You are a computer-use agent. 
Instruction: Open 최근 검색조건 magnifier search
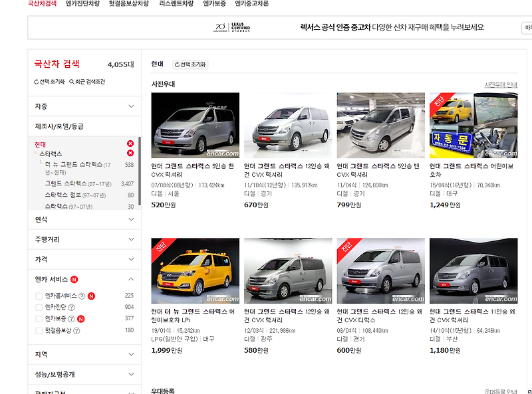tap(72, 82)
